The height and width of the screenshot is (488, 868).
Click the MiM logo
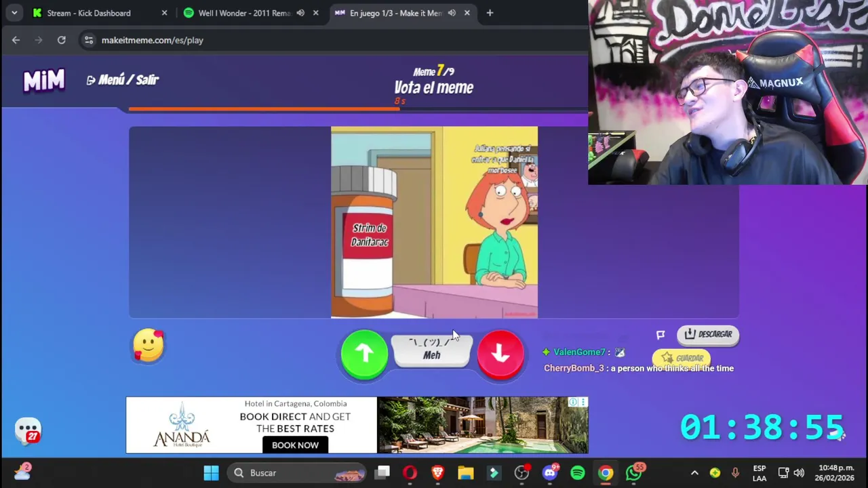point(44,80)
